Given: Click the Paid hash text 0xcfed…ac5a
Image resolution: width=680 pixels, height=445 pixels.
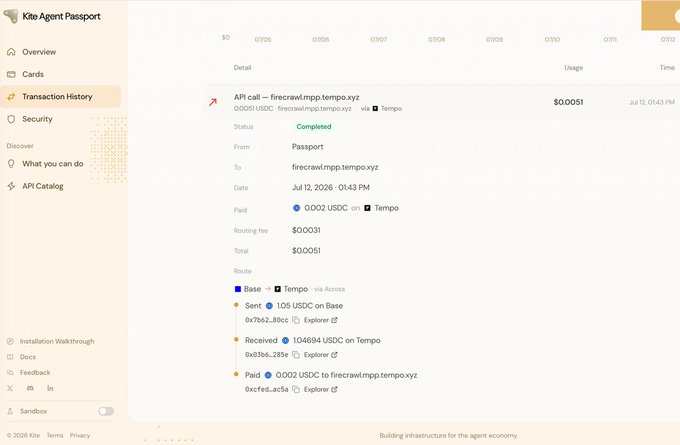Looking at the screenshot, I should tap(266, 389).
